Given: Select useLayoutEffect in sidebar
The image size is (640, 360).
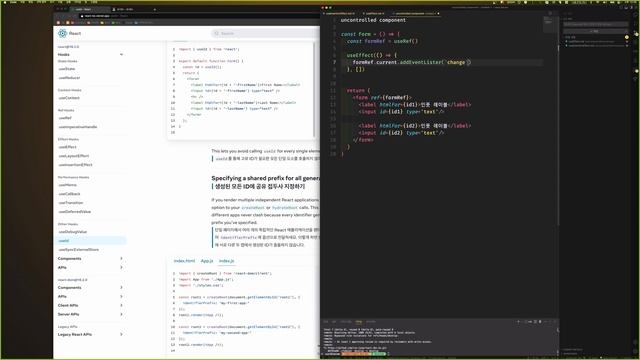Looking at the screenshot, I should 74,156.
